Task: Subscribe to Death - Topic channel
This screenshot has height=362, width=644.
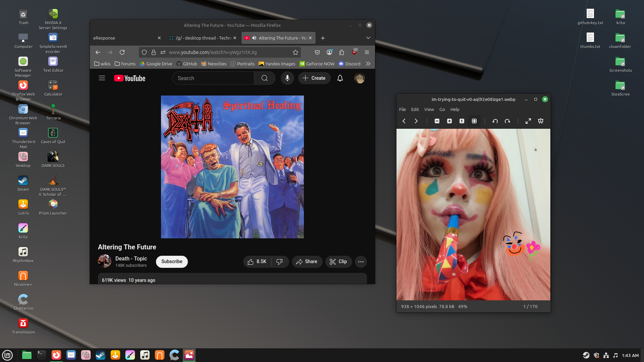Action: 172,261
